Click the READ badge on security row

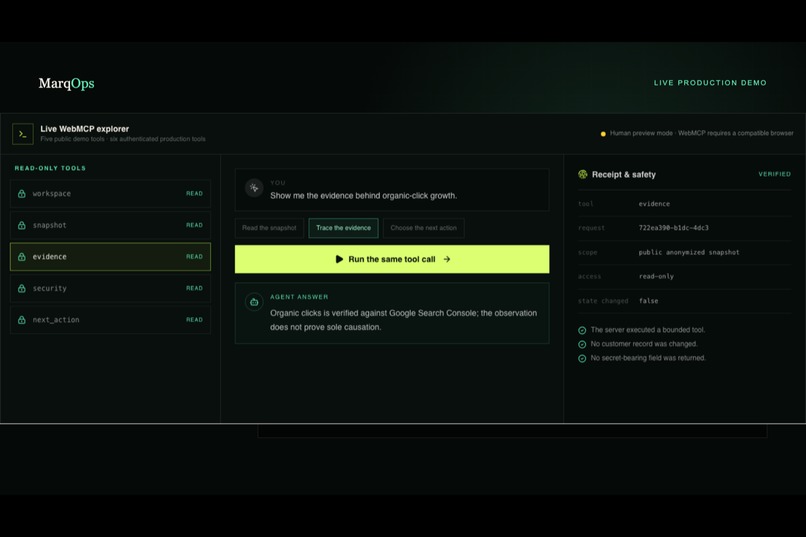194,288
